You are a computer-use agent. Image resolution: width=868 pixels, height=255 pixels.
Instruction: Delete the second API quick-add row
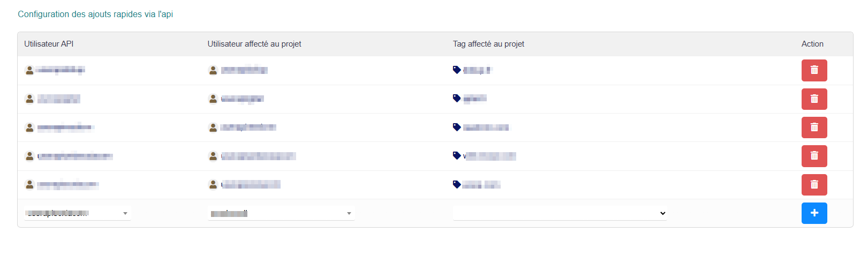tap(814, 99)
